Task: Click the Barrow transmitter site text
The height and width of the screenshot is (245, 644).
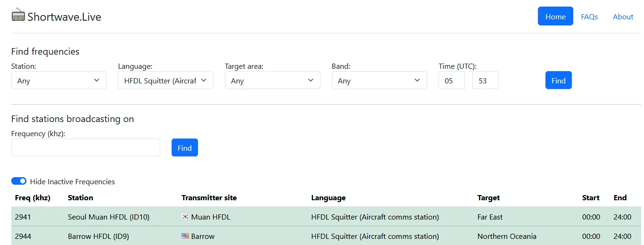Action: coord(203,237)
